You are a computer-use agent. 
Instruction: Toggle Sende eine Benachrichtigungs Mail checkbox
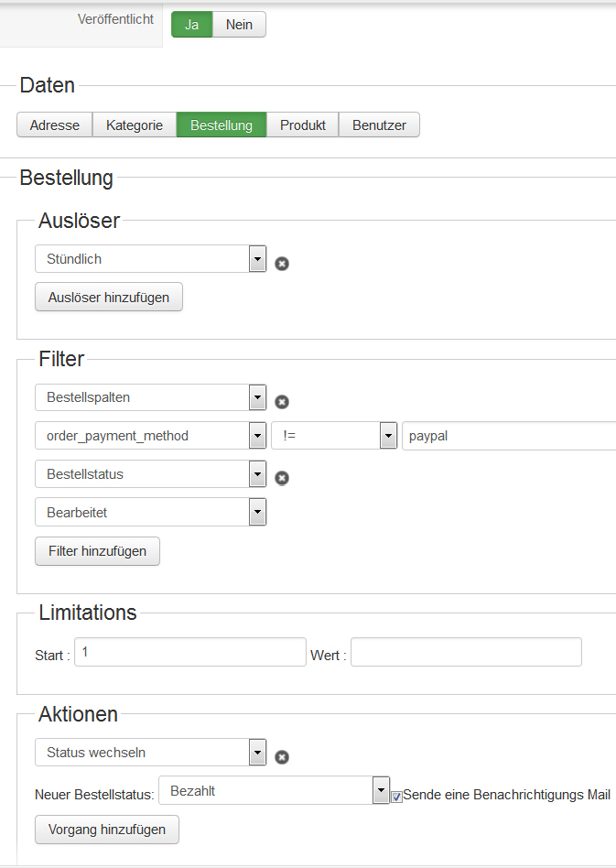pyautogui.click(x=396, y=797)
